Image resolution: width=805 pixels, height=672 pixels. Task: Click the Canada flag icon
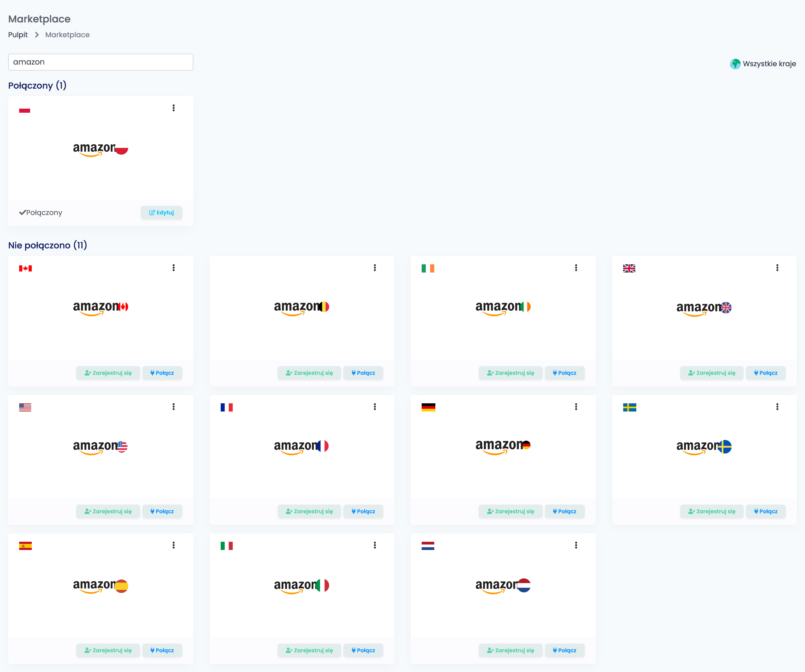[x=25, y=268]
